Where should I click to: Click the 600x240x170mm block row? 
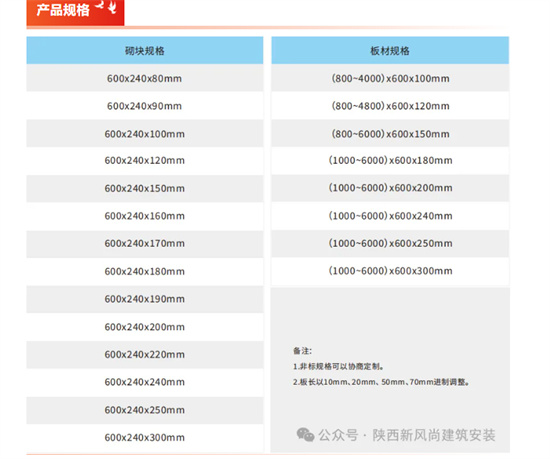click(x=145, y=243)
